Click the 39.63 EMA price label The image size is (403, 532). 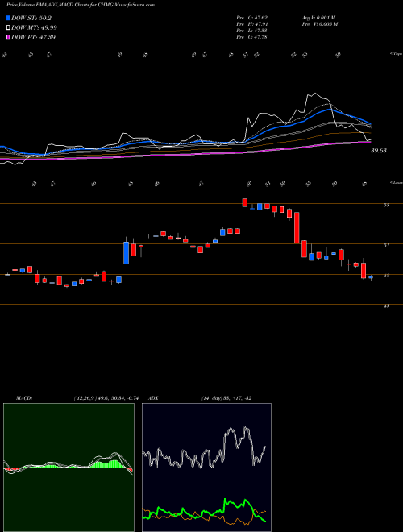pyautogui.click(x=379, y=150)
